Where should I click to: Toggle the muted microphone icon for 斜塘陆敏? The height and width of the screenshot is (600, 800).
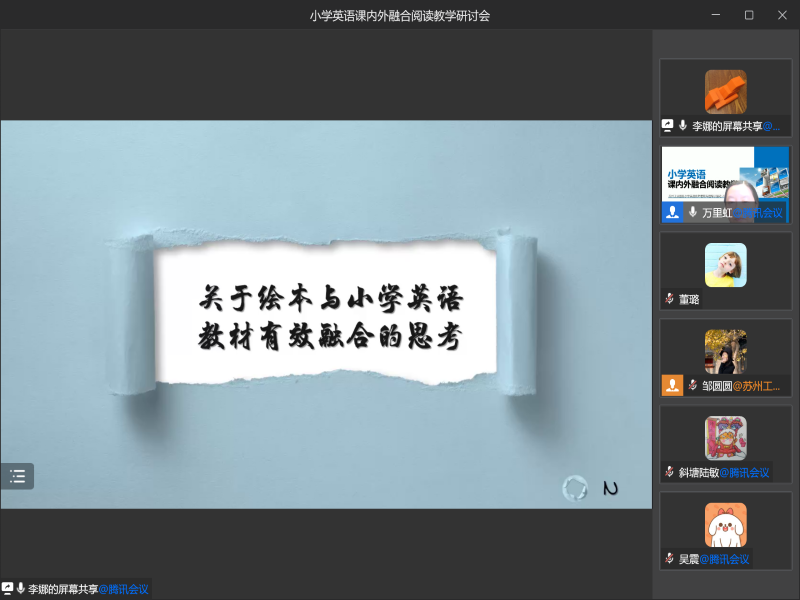[669, 472]
